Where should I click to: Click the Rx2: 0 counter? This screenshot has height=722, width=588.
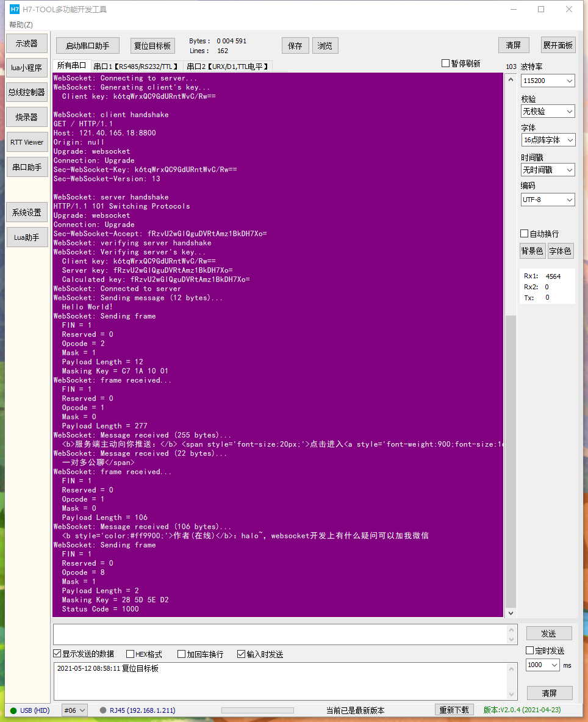537,287
